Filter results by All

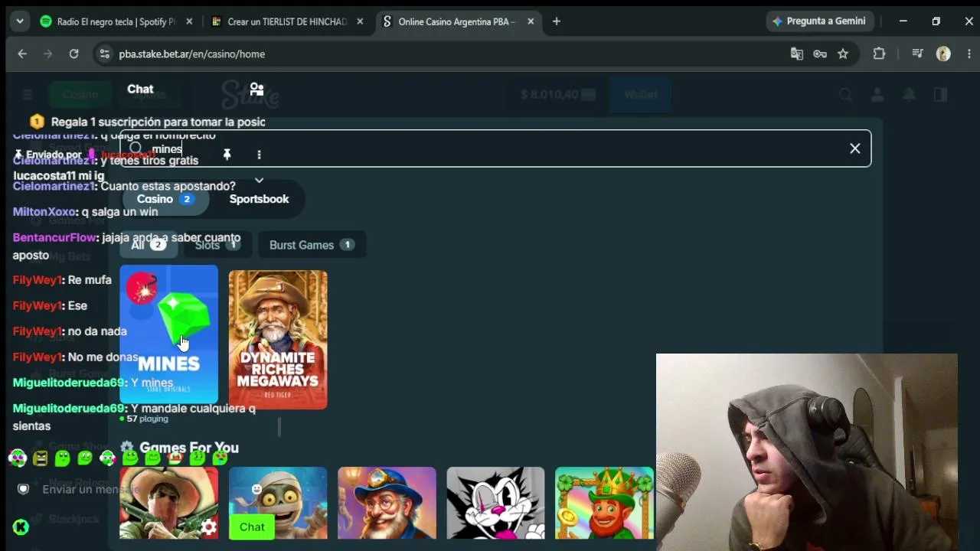[149, 245]
